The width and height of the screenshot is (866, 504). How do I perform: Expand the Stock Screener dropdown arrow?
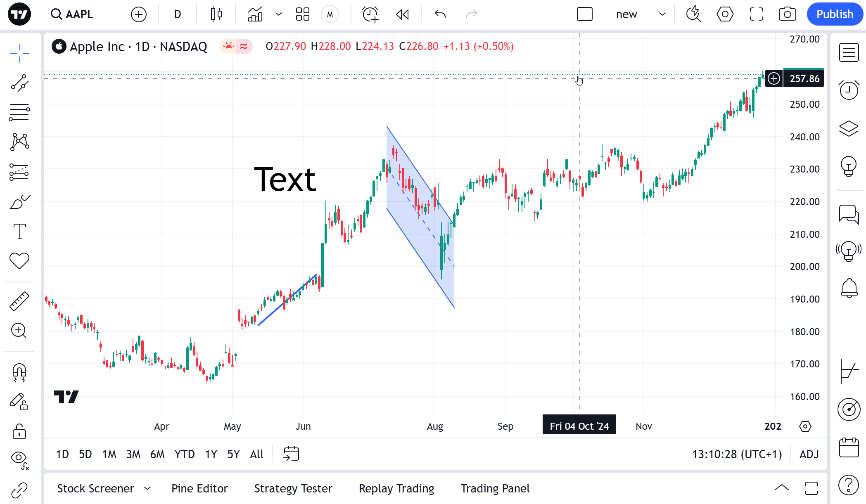coord(147,489)
